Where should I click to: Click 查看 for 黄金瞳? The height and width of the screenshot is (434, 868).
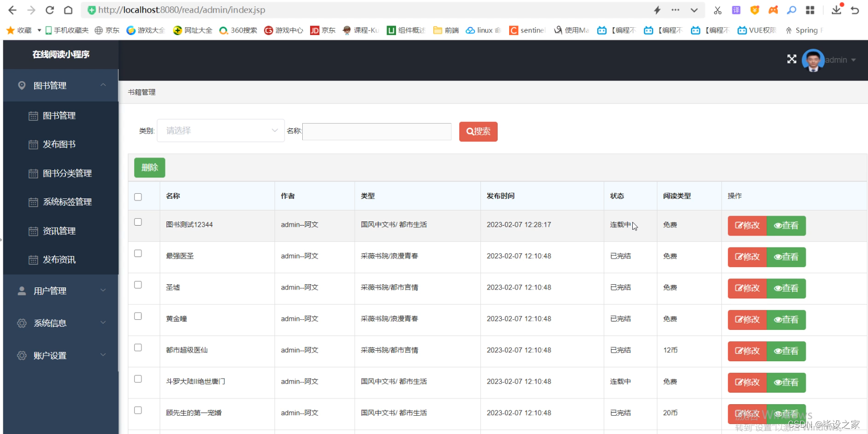coord(786,320)
